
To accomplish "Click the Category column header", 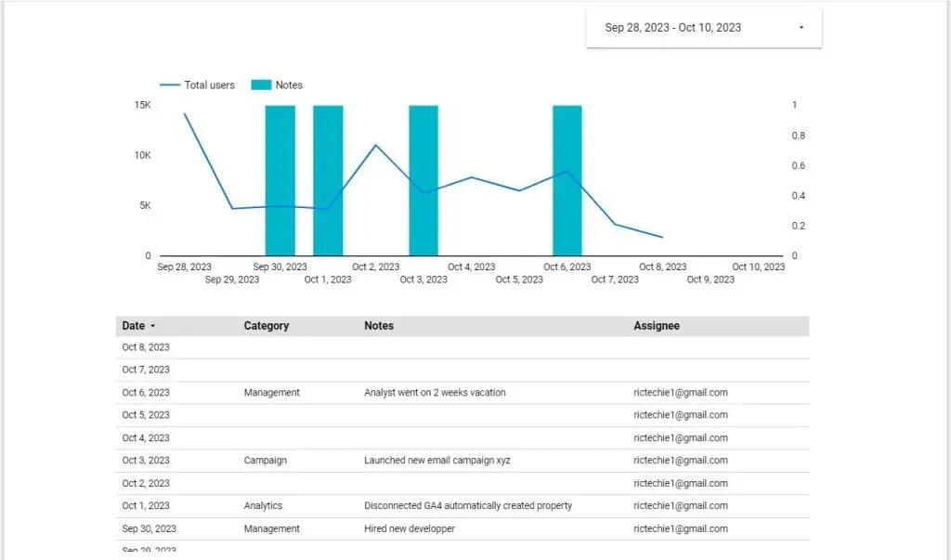I will coord(266,326).
